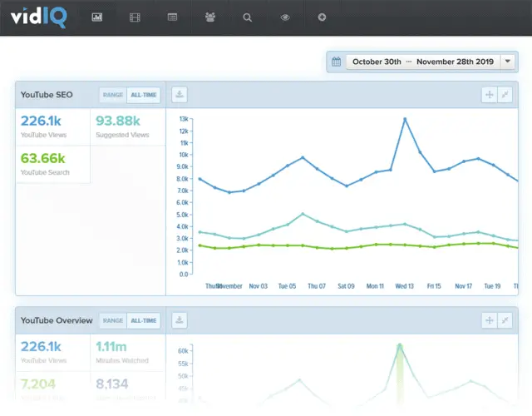
Task: Collapse the YouTube SEO panel
Action: coord(505,95)
